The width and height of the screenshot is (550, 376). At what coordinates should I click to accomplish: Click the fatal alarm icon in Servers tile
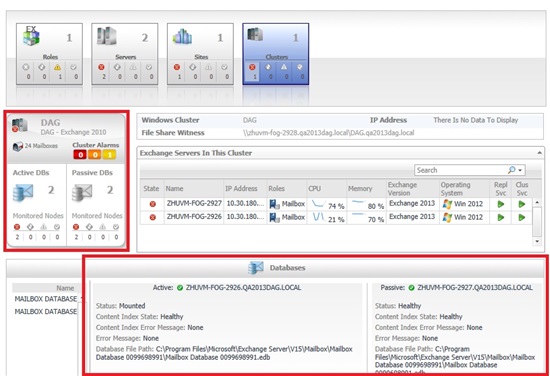pos(101,67)
